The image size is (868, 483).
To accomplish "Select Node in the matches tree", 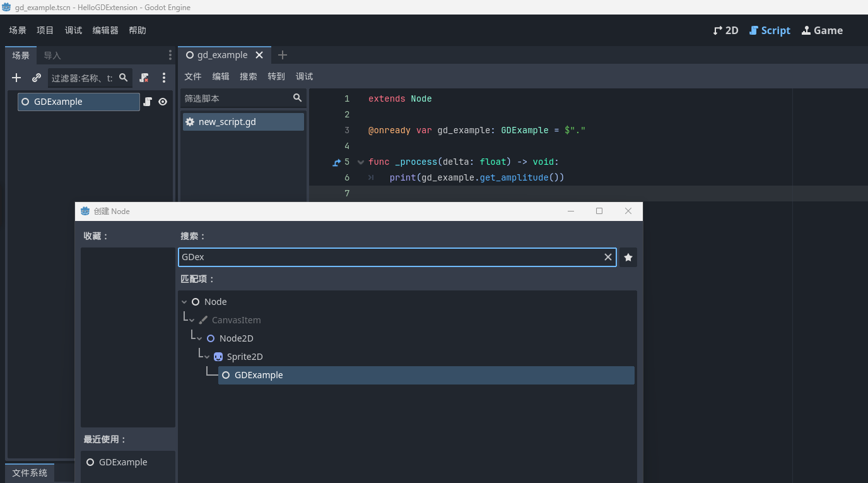I will coord(215,302).
